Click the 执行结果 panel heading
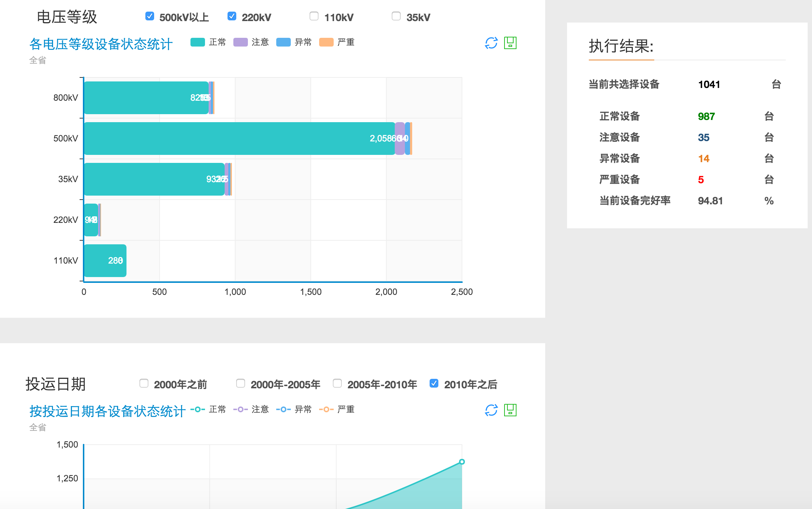Image resolution: width=812 pixels, height=509 pixels. [x=621, y=46]
